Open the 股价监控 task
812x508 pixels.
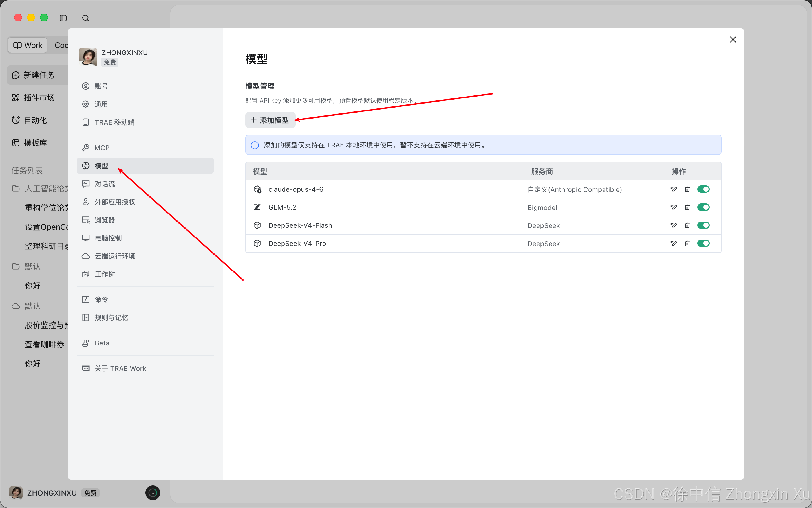[x=47, y=325]
